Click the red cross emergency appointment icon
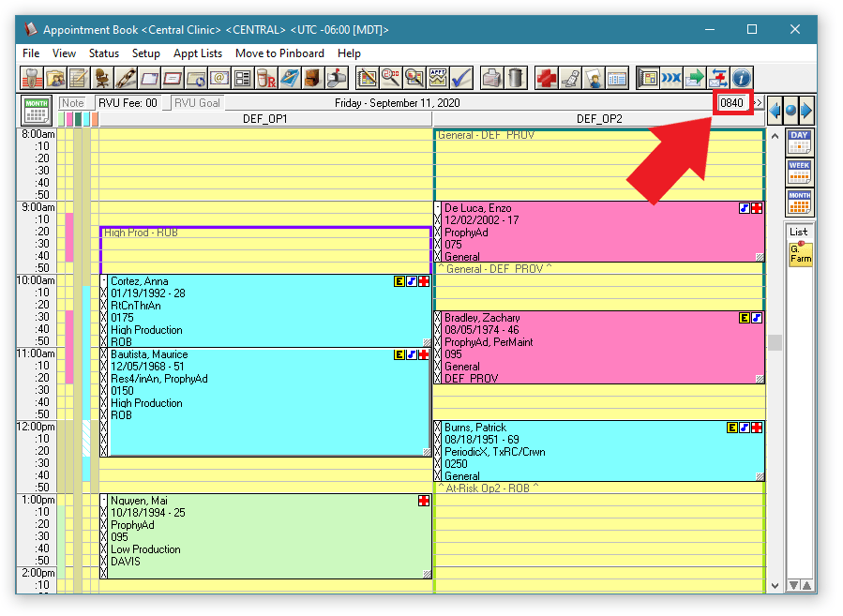The image size is (843, 616). tap(546, 78)
